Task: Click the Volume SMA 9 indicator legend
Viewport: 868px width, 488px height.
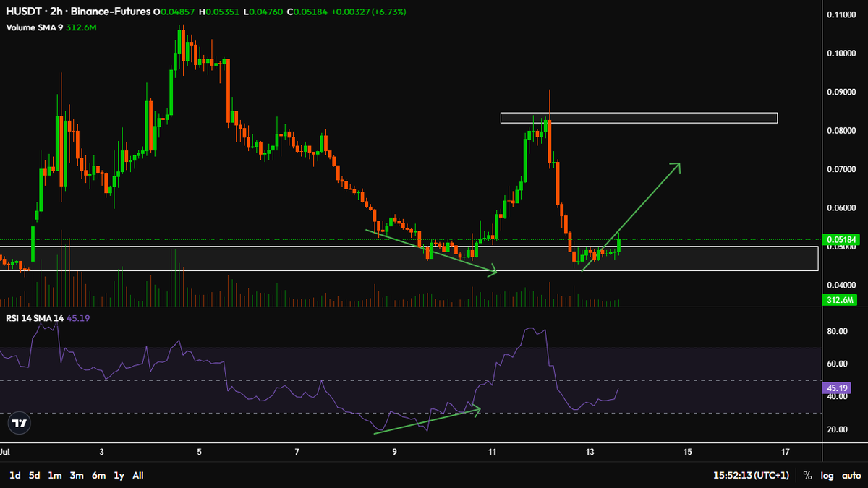Action: click(x=34, y=27)
